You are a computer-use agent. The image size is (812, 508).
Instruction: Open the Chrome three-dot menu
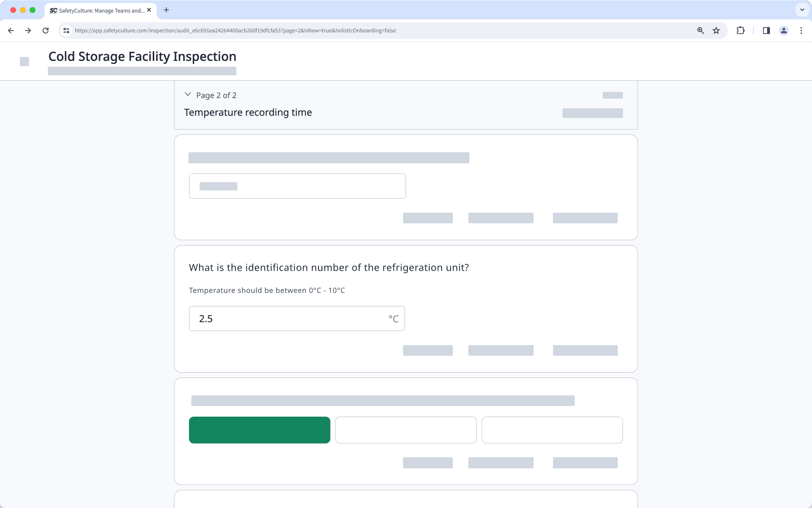[801, 30]
